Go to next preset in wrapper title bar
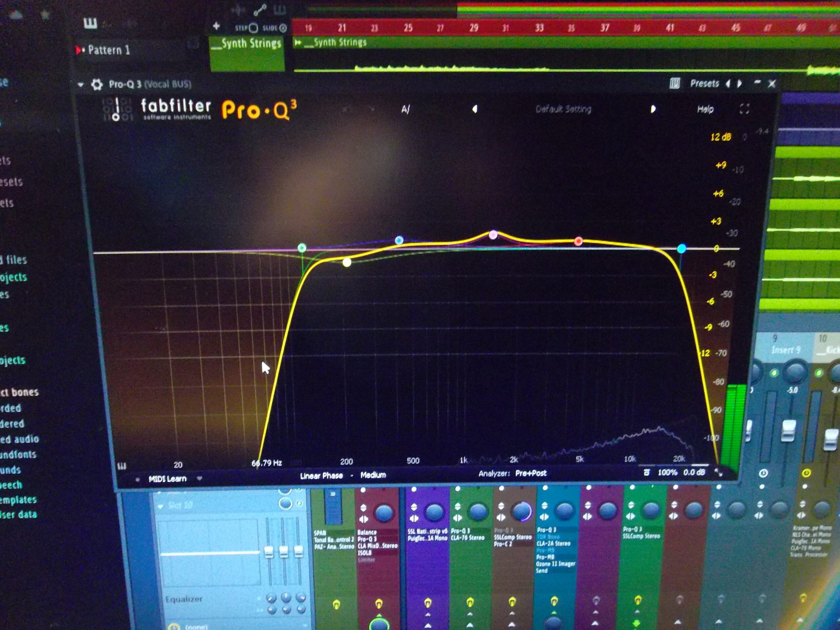 click(739, 84)
